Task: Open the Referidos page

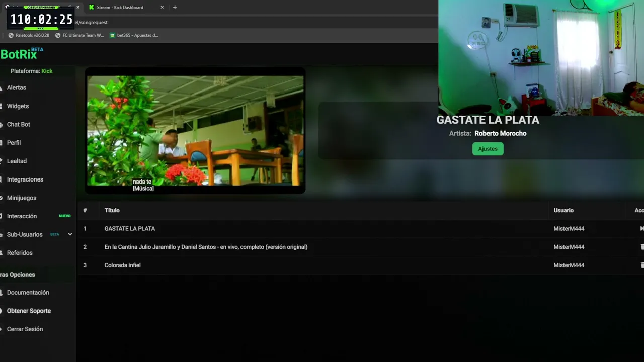Action: click(20, 253)
